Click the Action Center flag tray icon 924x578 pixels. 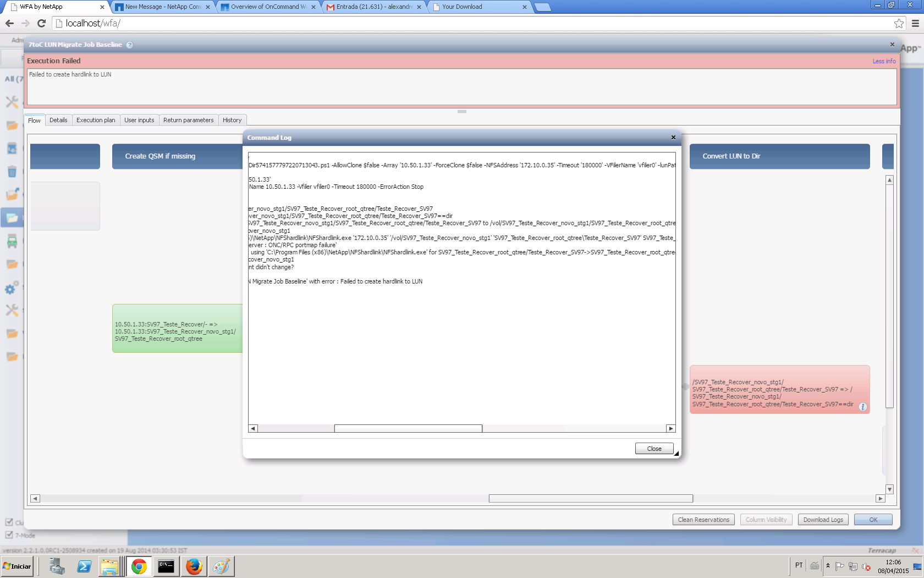click(840, 566)
